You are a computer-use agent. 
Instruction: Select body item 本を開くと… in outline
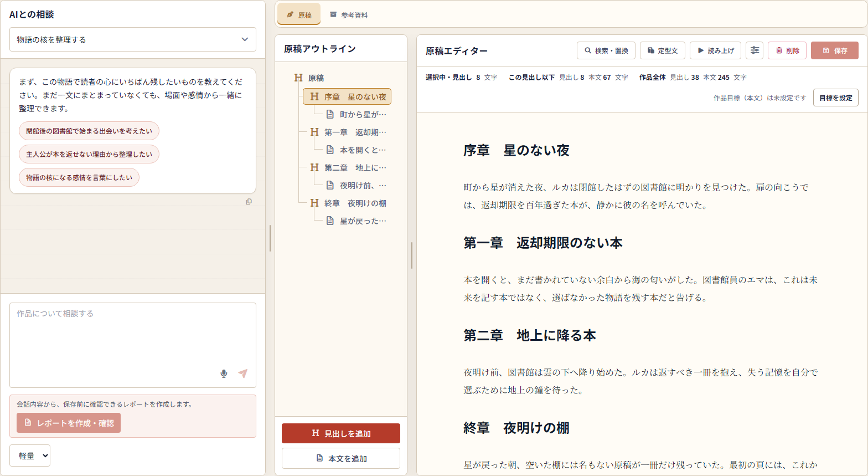pos(356,150)
